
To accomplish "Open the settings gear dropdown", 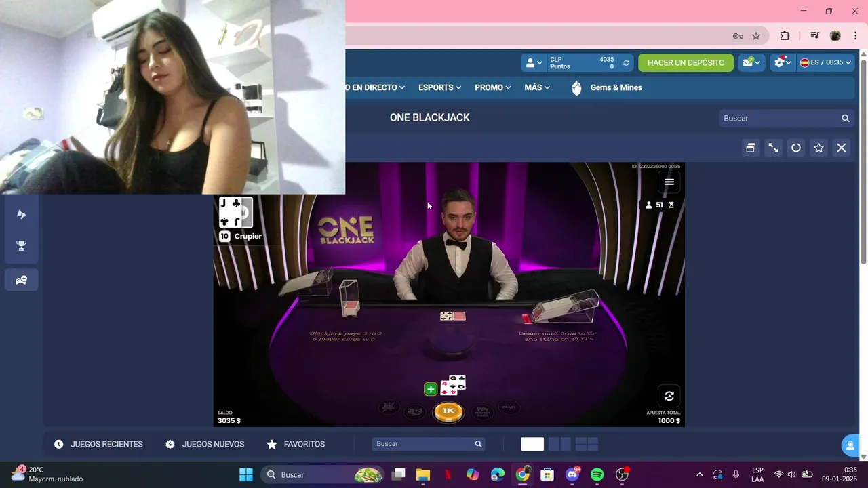I will tap(783, 62).
